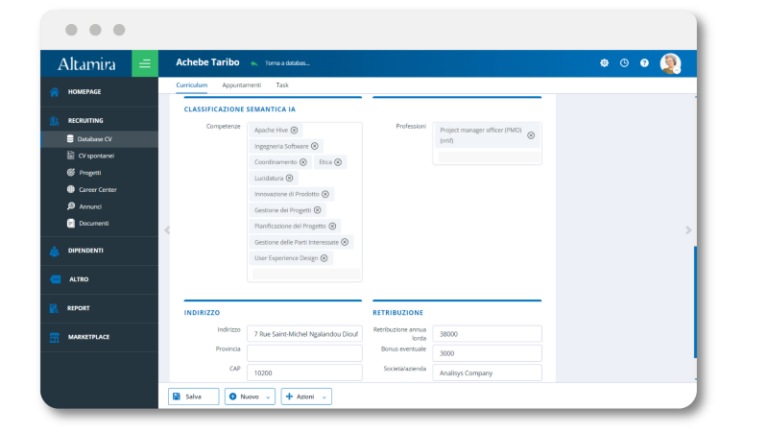
Task: Go to HOMEPAGE in the sidebar
Action: click(x=84, y=92)
